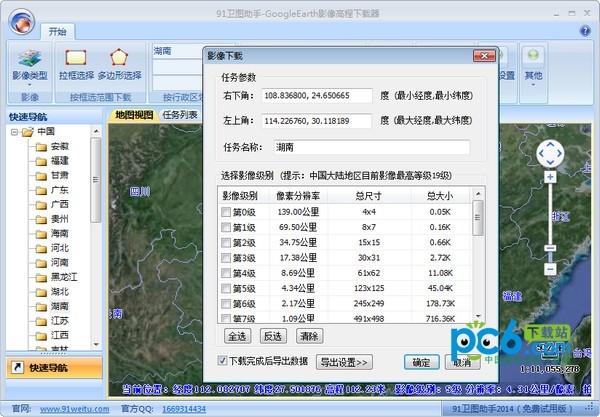Check the 第3级 image level checkbox
This screenshot has height=417, width=600.
click(226, 258)
